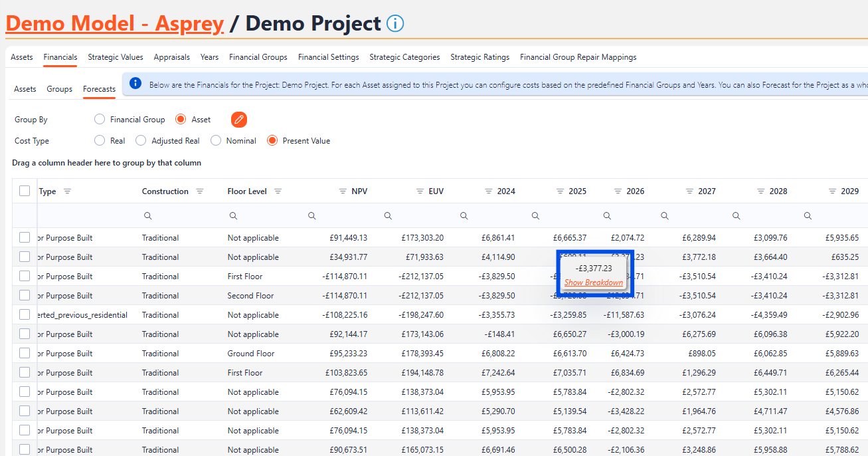868x456 pixels.
Task: Open the filter menu on 2027 column
Action: [x=689, y=191]
